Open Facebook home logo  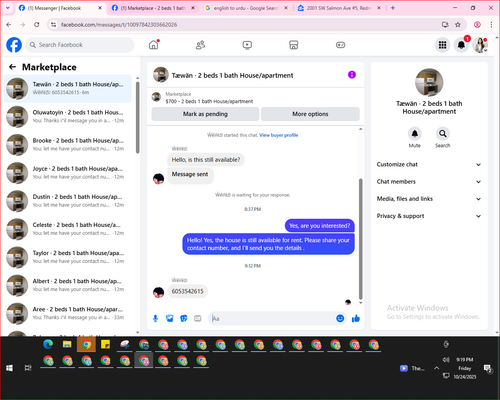click(14, 45)
